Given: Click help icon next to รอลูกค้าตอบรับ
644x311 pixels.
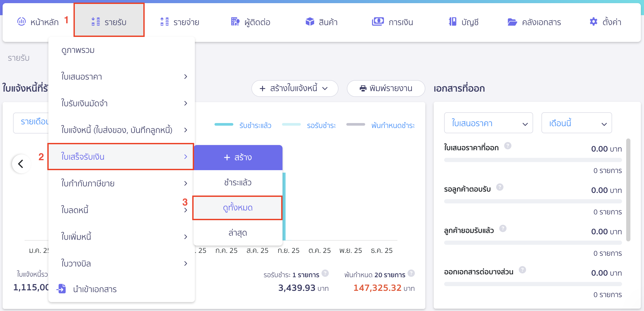Looking at the screenshot, I should click(500, 187).
